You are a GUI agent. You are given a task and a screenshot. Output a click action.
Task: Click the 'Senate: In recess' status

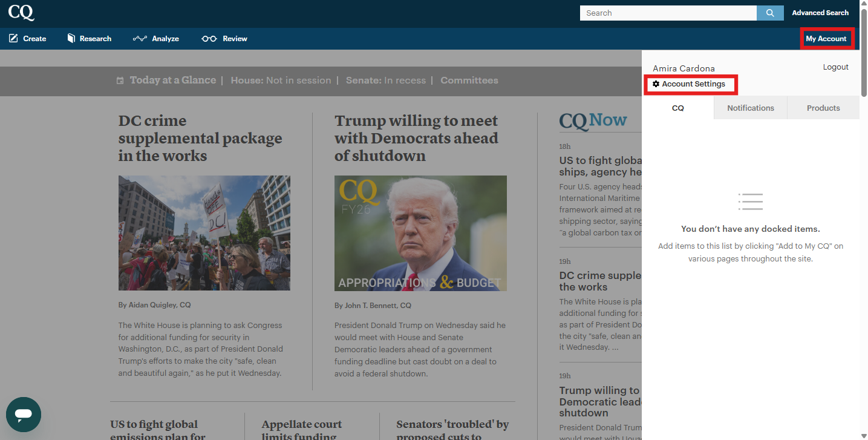(386, 80)
